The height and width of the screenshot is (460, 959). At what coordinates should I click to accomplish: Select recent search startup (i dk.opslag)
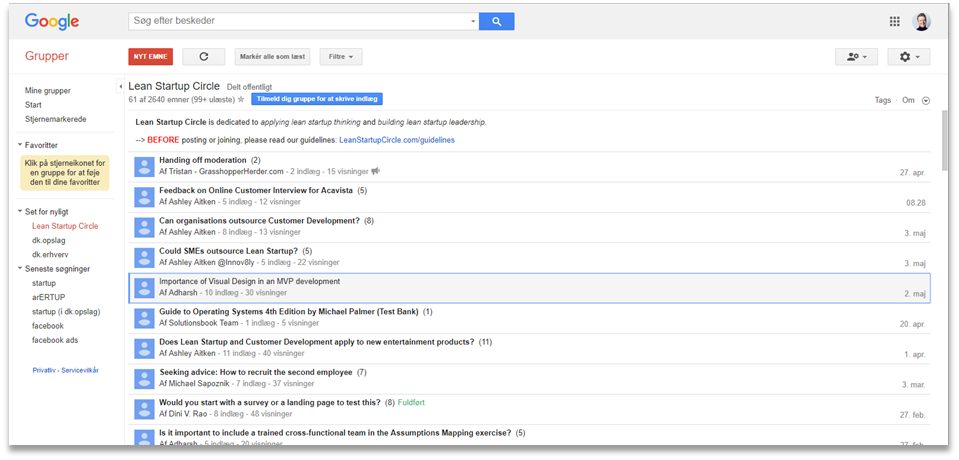click(66, 311)
